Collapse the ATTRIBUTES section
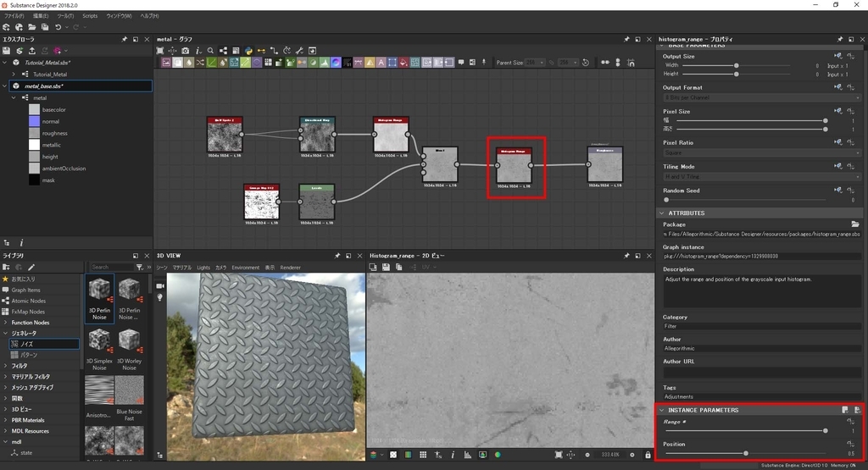Screen dimensions: 868x470 [x=662, y=213]
